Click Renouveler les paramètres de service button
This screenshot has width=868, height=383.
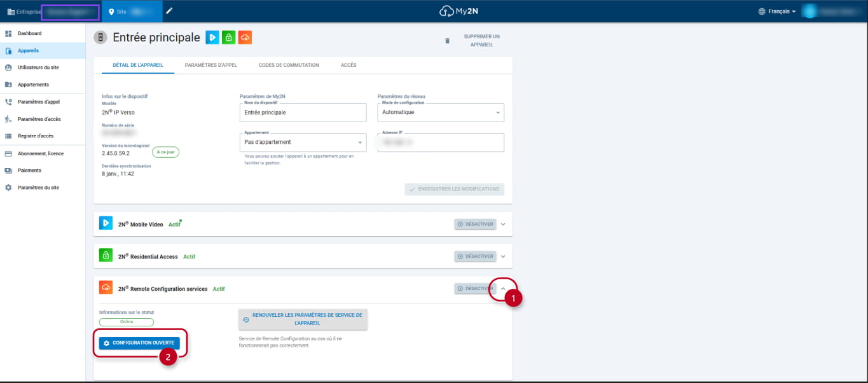click(x=303, y=319)
